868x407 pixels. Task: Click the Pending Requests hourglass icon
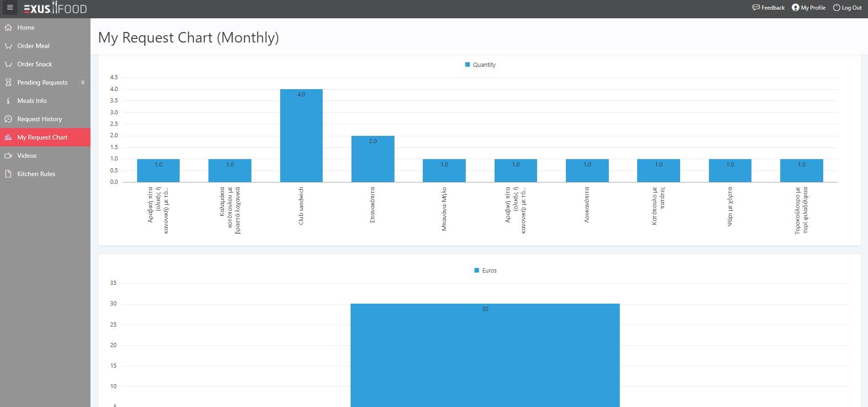point(8,82)
